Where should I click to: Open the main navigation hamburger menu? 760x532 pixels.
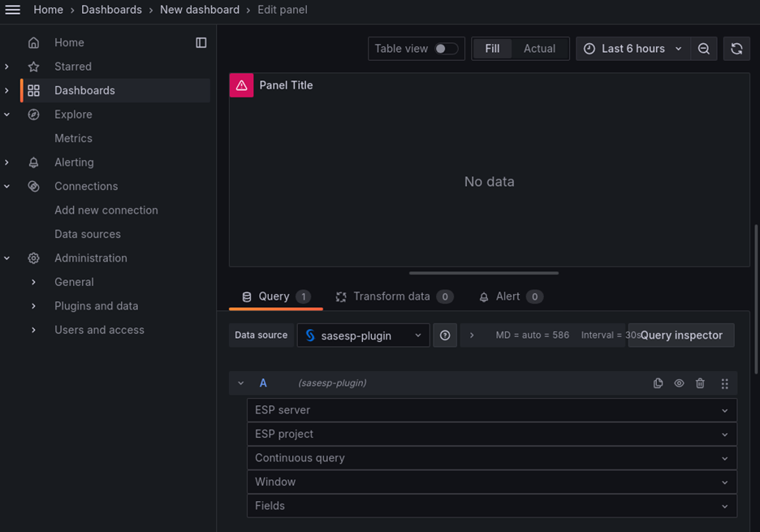pos(12,9)
